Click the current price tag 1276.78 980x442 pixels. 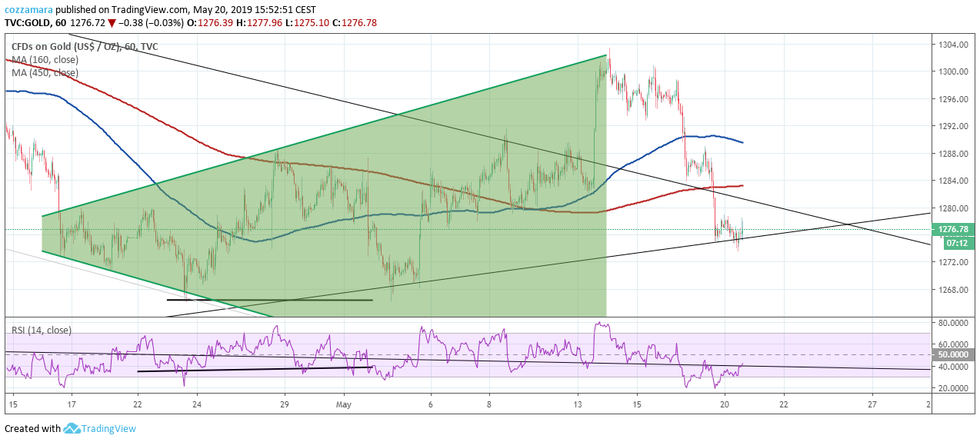pos(955,229)
